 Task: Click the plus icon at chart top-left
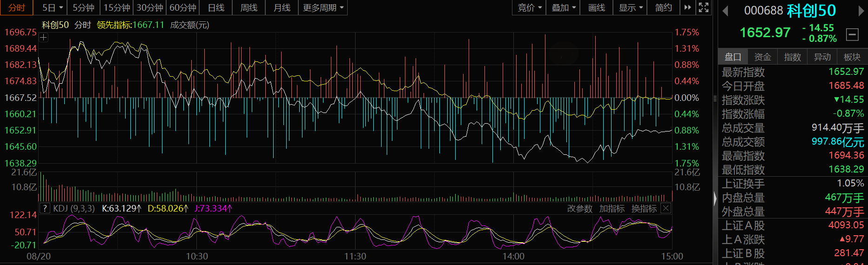click(43, 38)
